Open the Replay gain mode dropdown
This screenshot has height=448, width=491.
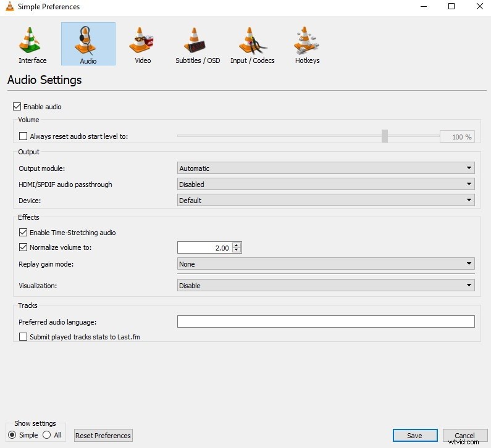pyautogui.click(x=325, y=263)
